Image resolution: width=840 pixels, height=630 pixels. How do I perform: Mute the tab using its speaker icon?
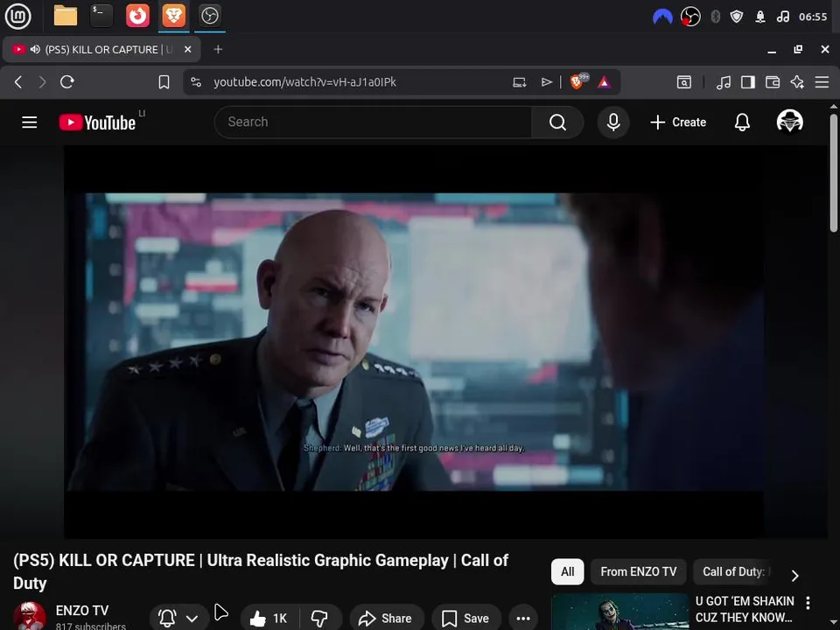point(35,49)
